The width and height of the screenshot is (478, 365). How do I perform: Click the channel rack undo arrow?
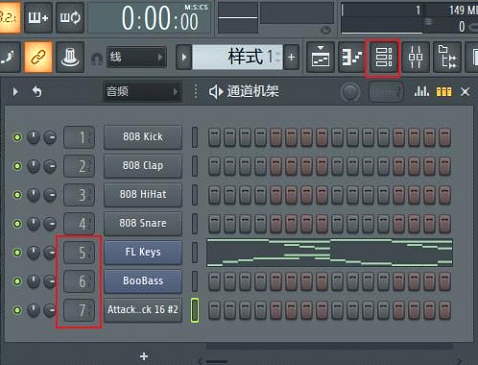coord(37,91)
